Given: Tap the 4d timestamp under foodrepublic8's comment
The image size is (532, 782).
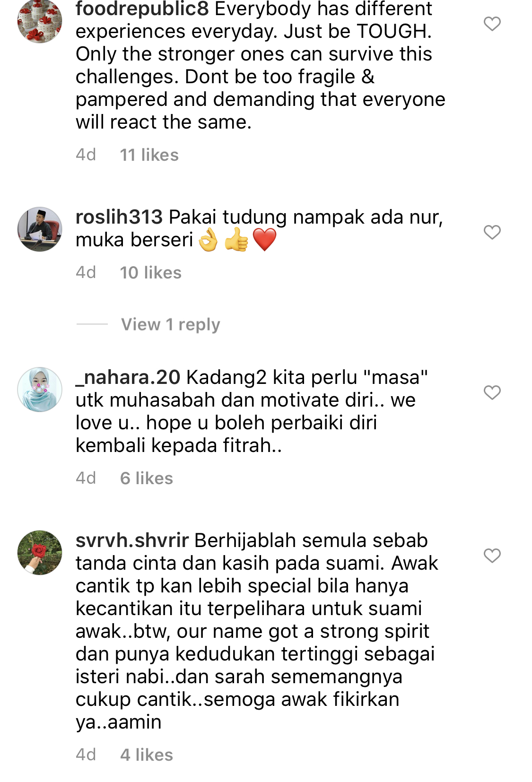Looking at the screenshot, I should 86,155.
